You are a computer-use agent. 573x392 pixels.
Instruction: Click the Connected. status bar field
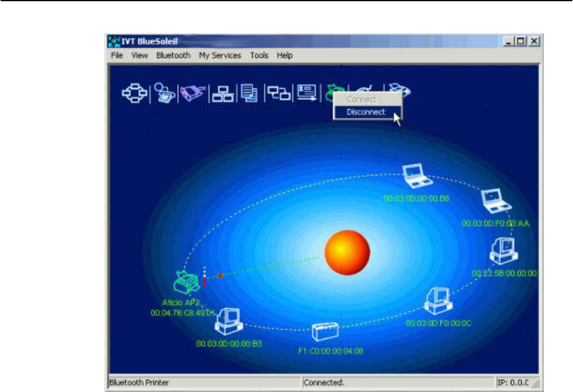397,382
